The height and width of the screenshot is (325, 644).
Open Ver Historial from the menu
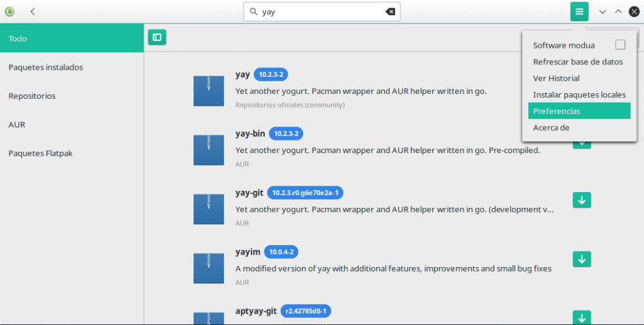click(579, 78)
